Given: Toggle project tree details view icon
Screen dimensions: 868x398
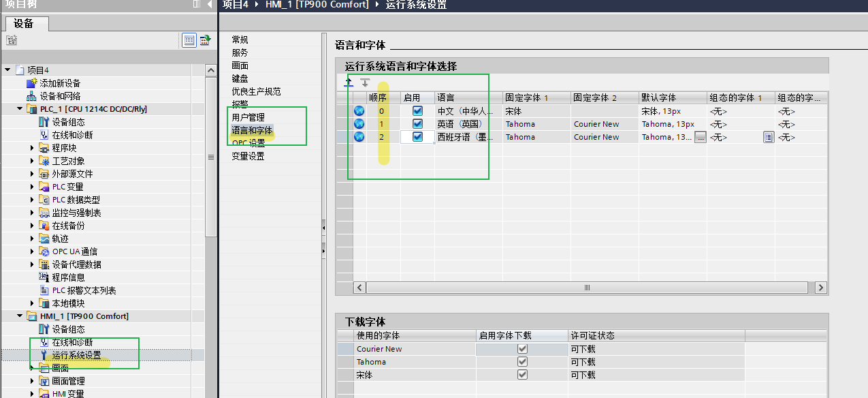Looking at the screenshot, I should (x=189, y=40).
